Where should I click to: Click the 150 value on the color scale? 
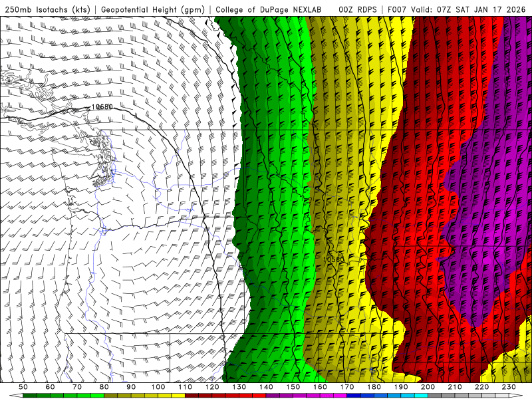point(293,387)
